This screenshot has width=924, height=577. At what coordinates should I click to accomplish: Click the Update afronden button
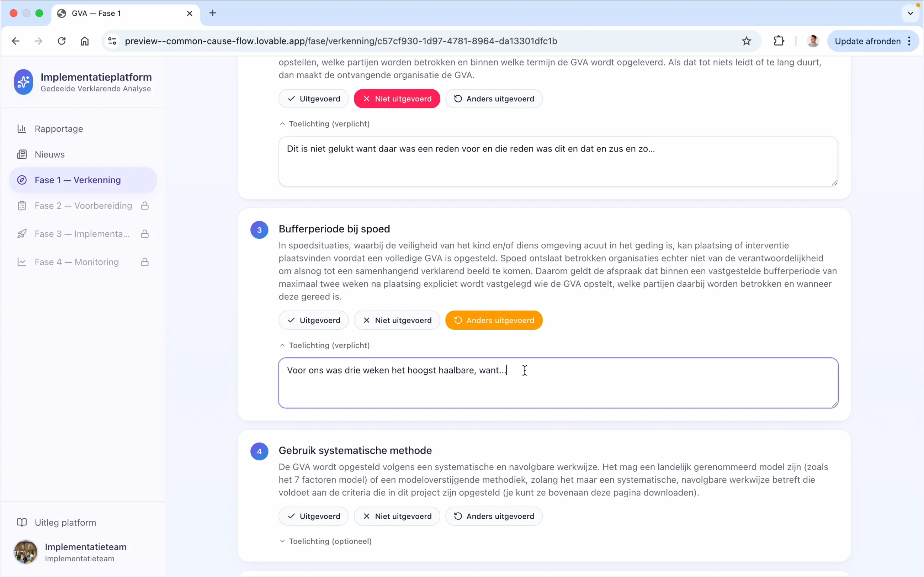(x=867, y=41)
